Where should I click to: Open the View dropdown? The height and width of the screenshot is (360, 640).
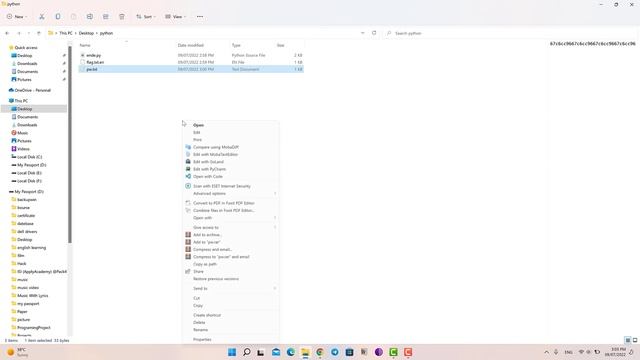click(176, 17)
